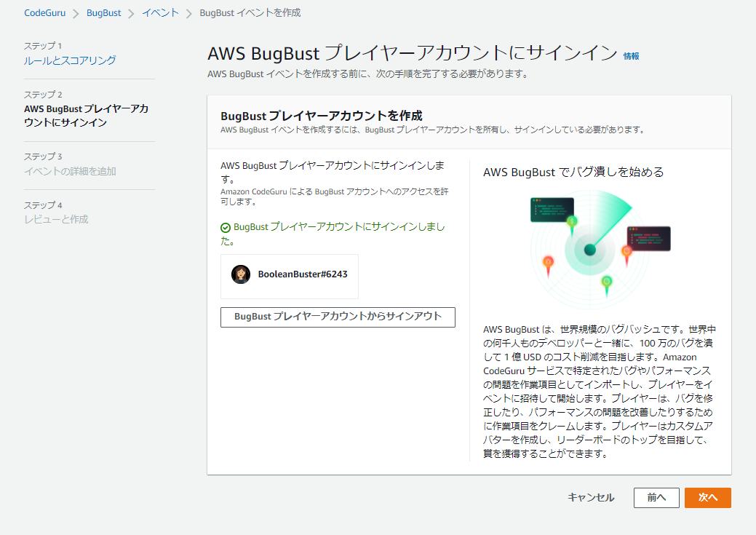This screenshot has height=535, width=756.
Task: Open the 情報 info link beside the page title
Action: pos(631,56)
